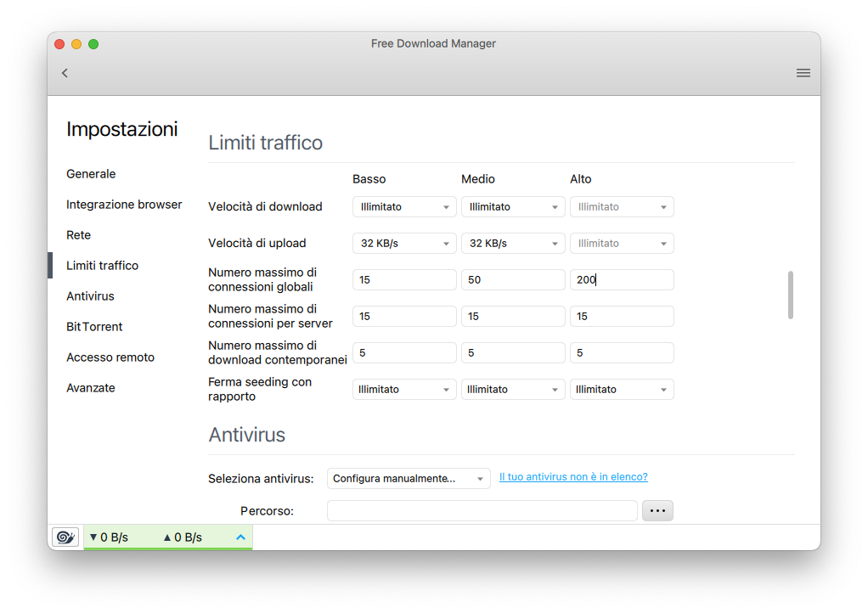Click the 'Impostazioni' title
This screenshot has width=868, height=613.
point(121,129)
